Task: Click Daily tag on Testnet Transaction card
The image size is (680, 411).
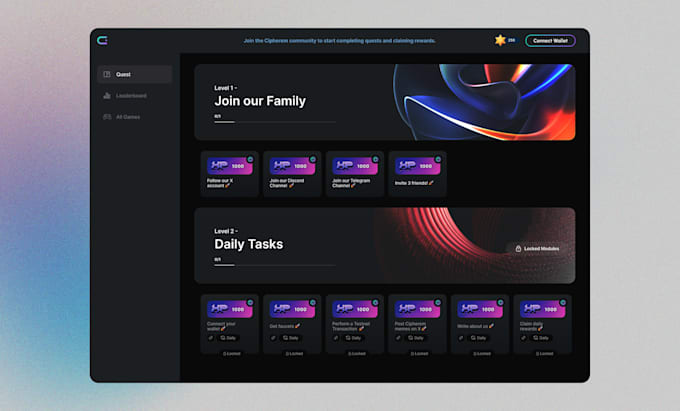Action: click(353, 338)
